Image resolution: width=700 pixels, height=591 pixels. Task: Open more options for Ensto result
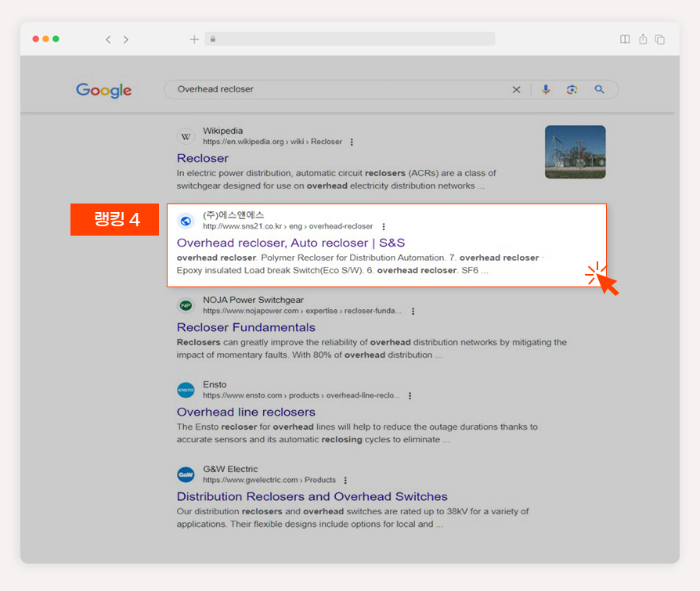[x=410, y=395]
